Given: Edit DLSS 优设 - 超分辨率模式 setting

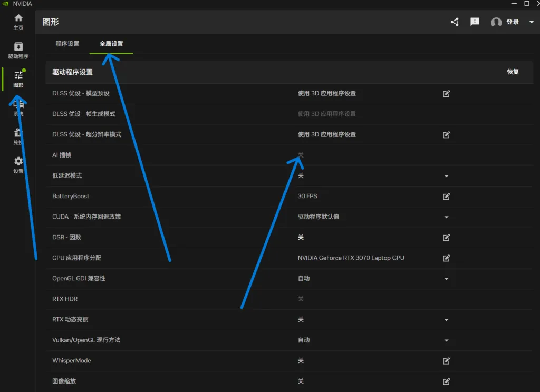Looking at the screenshot, I should [x=446, y=134].
